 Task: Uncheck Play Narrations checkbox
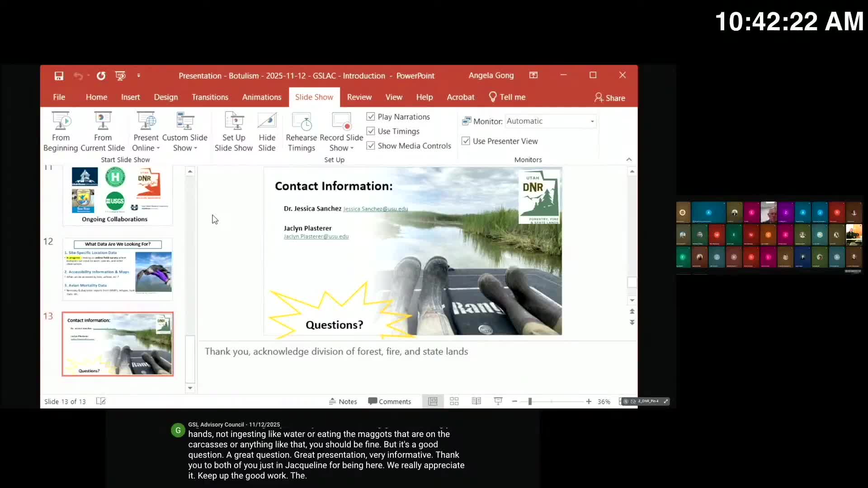pos(371,117)
